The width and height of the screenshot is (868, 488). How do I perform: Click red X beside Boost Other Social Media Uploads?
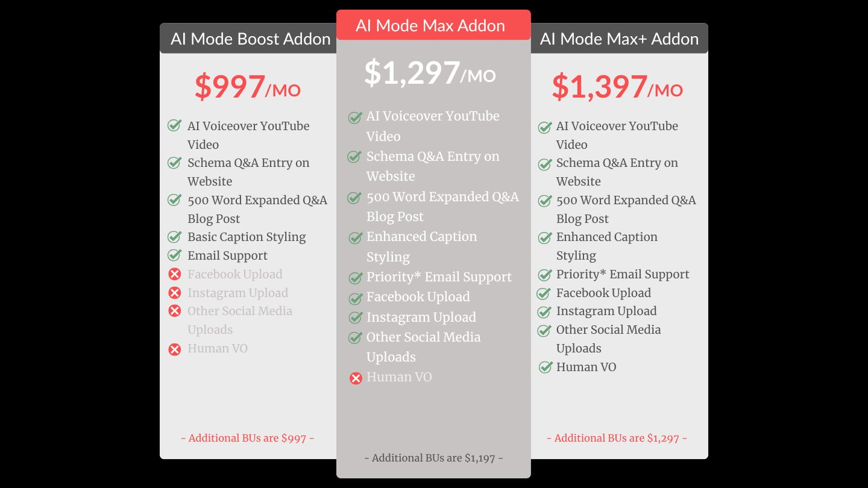pos(175,311)
